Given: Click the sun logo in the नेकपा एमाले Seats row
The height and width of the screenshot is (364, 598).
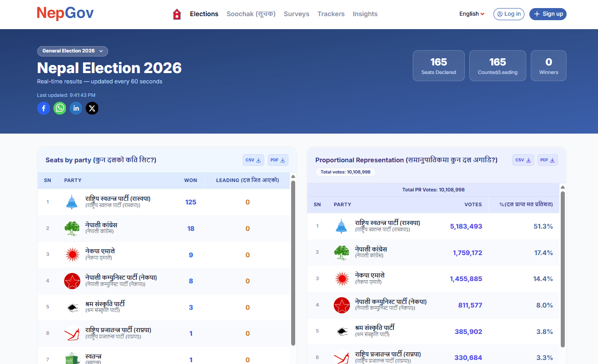Looking at the screenshot, I should 72,255.
